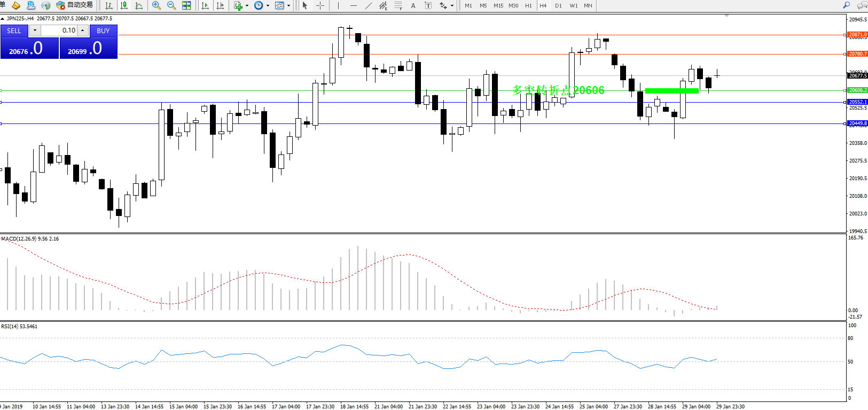
Task: Toggle chart auto scroll to latest bar
Action: [x=205, y=5]
